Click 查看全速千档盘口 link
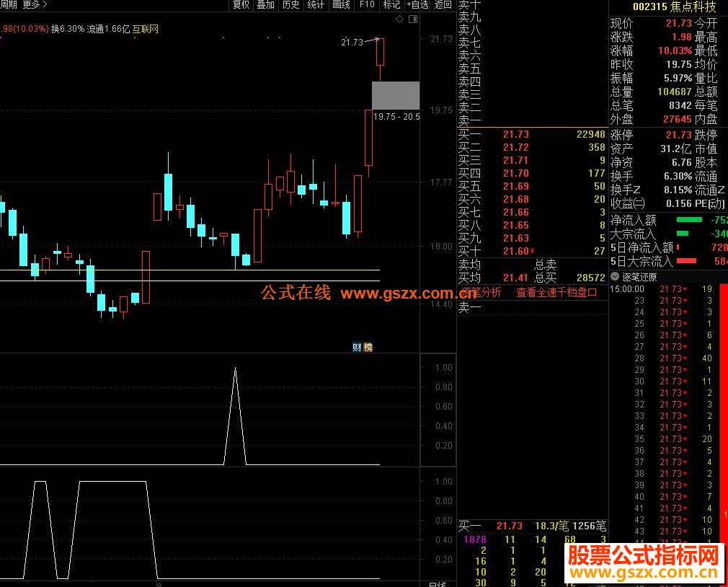Viewport: 728px width, 587px height. click(556, 293)
